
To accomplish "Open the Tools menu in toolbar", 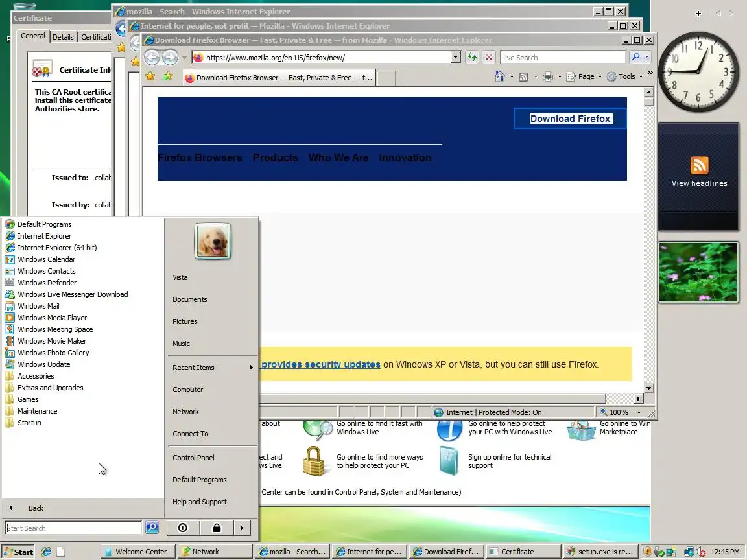I will [x=624, y=76].
